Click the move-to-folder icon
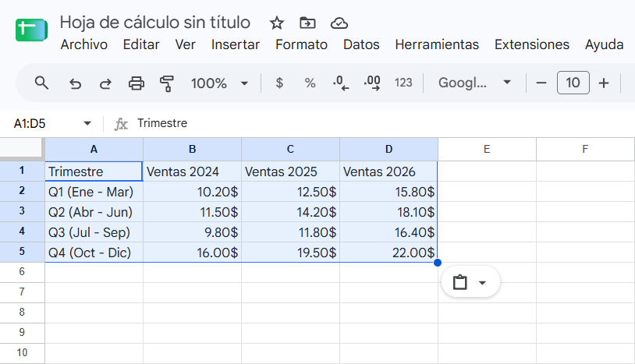 coord(307,23)
